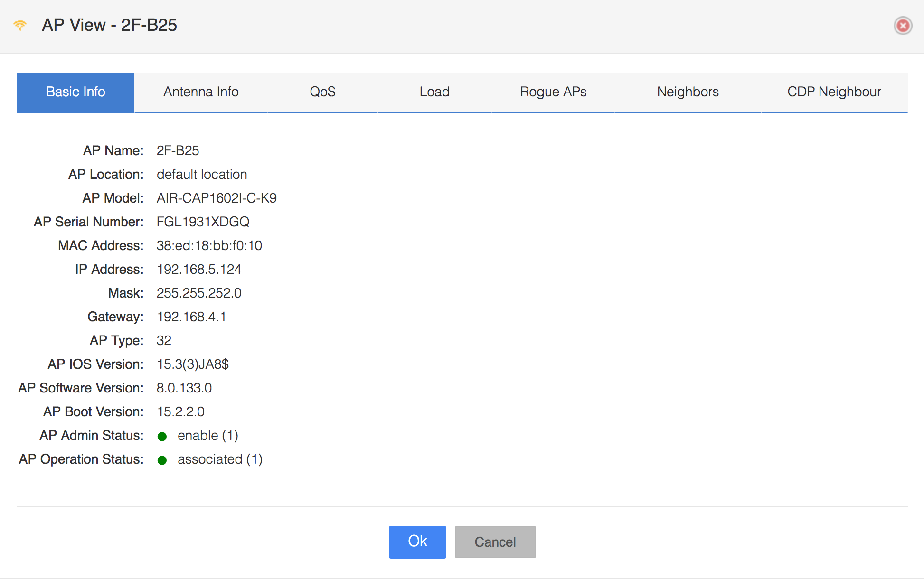Click the gray Cancel button
The height and width of the screenshot is (579, 924).
(x=495, y=542)
